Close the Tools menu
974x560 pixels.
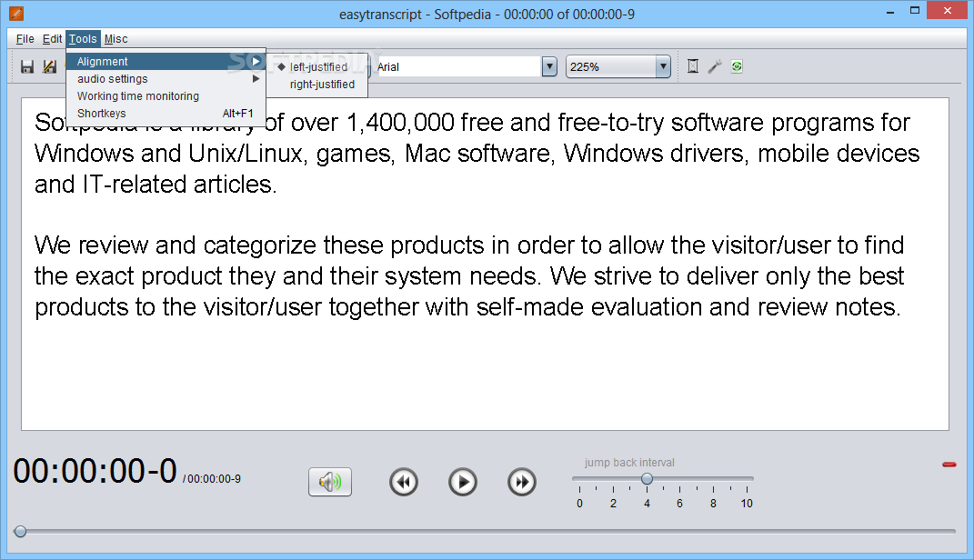(x=83, y=39)
